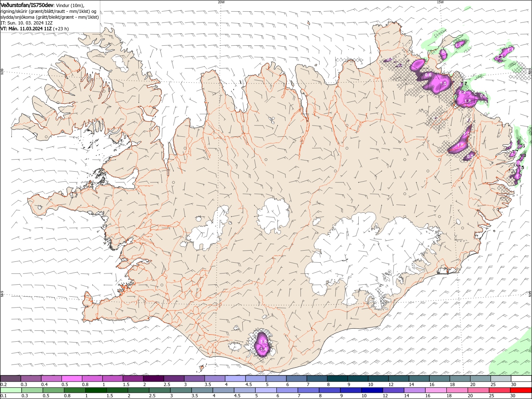Click the small white Drangajökull glacier in Westfjords

coord(120,63)
